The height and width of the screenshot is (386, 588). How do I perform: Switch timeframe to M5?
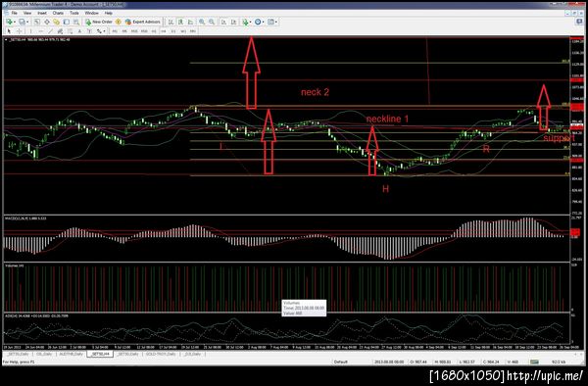pyautogui.click(x=124, y=31)
